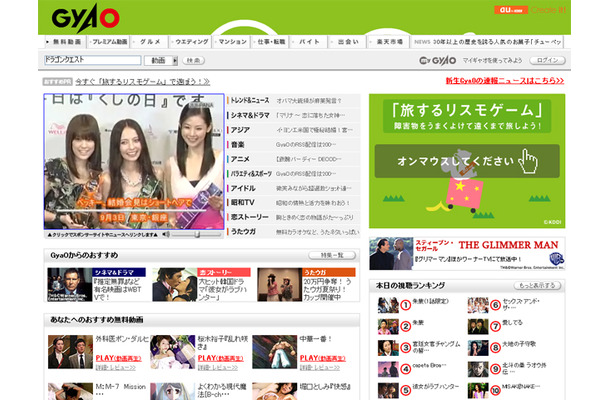Open the マンション navigation tab

point(232,42)
